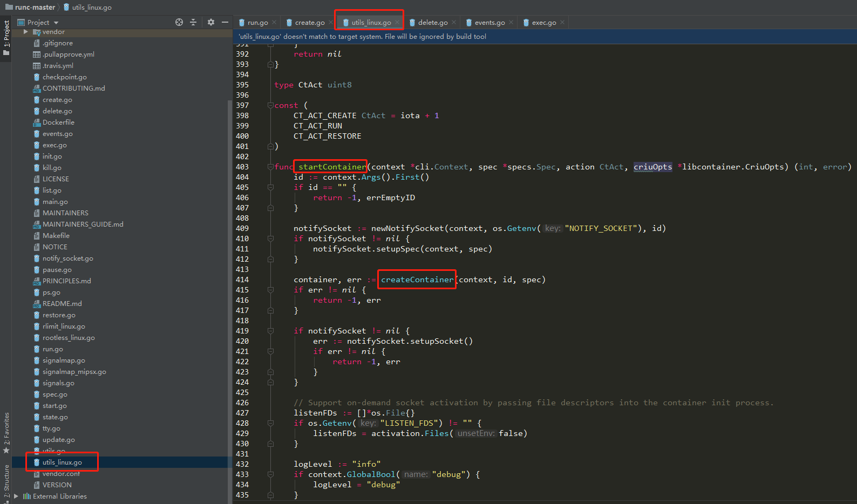
Task: Open Dockerfile from the project tree
Action: (x=58, y=122)
